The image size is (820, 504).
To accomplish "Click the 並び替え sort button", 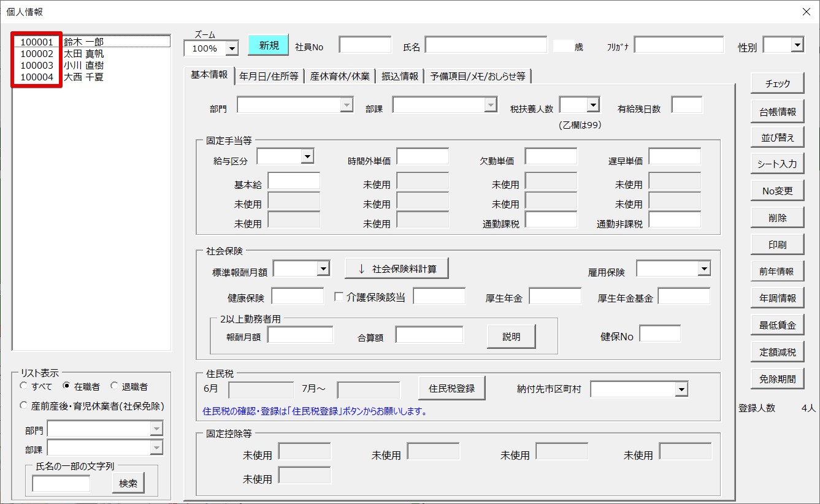I will [777, 138].
